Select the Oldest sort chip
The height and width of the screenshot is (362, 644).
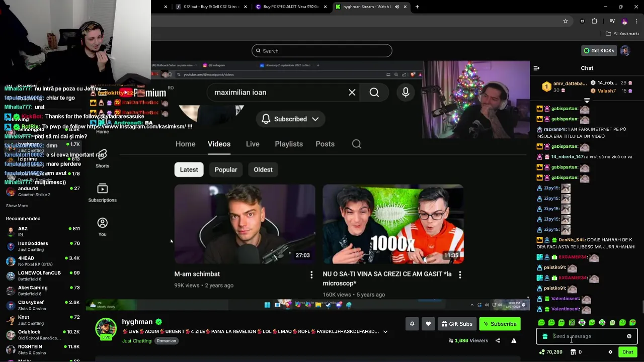263,169
